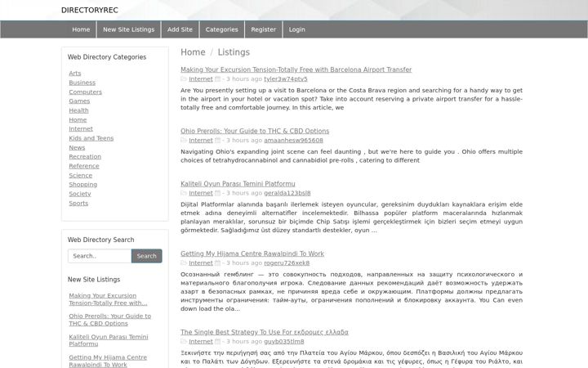Focus the Web Directory Search field
Viewport: 588px width, 368px height.
click(100, 256)
